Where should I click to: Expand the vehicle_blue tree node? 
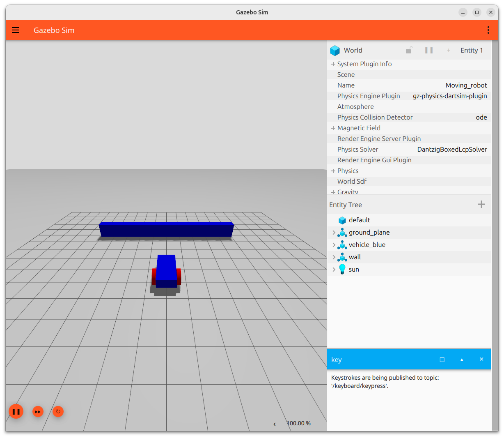tap(334, 245)
